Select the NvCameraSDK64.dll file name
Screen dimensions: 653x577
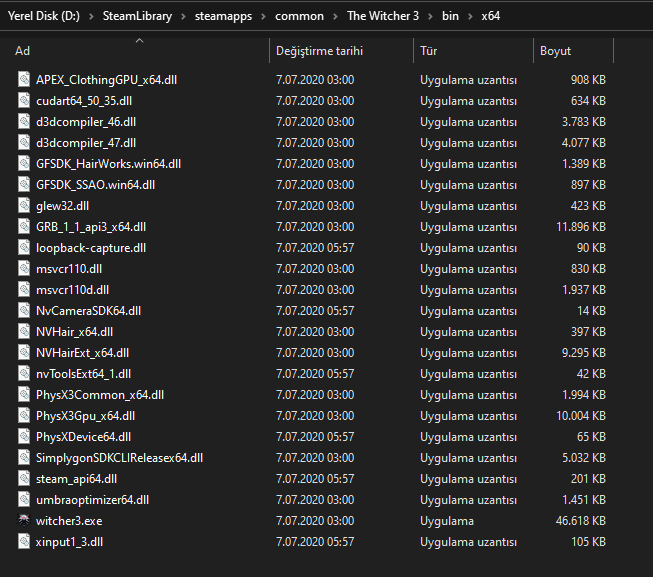(88, 311)
